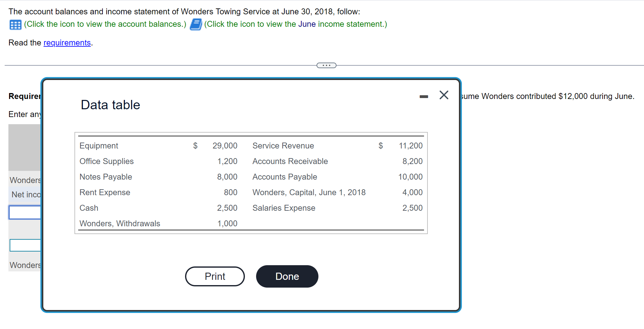Click the Equipment value of 29,000
The image size is (644, 329).
pyautogui.click(x=225, y=145)
